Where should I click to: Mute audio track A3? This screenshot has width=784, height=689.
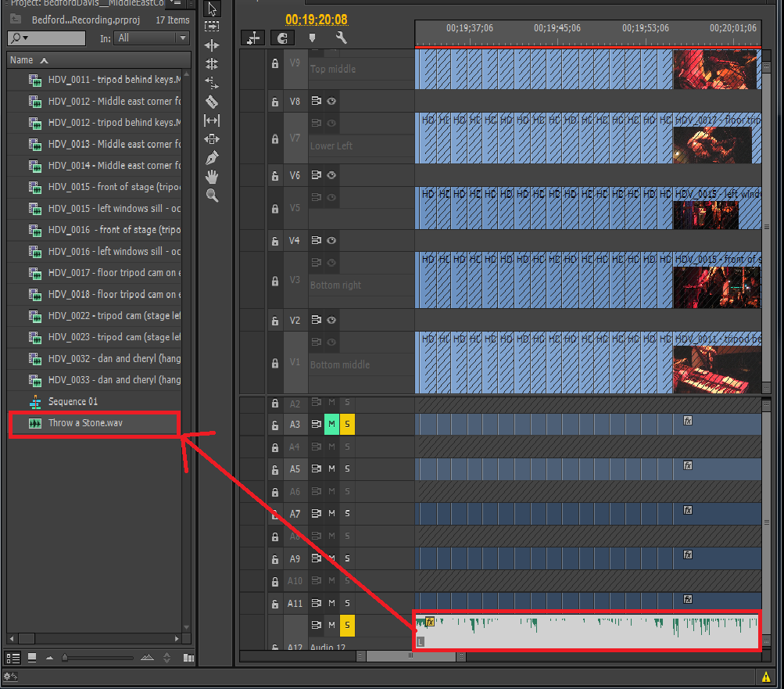(x=331, y=424)
